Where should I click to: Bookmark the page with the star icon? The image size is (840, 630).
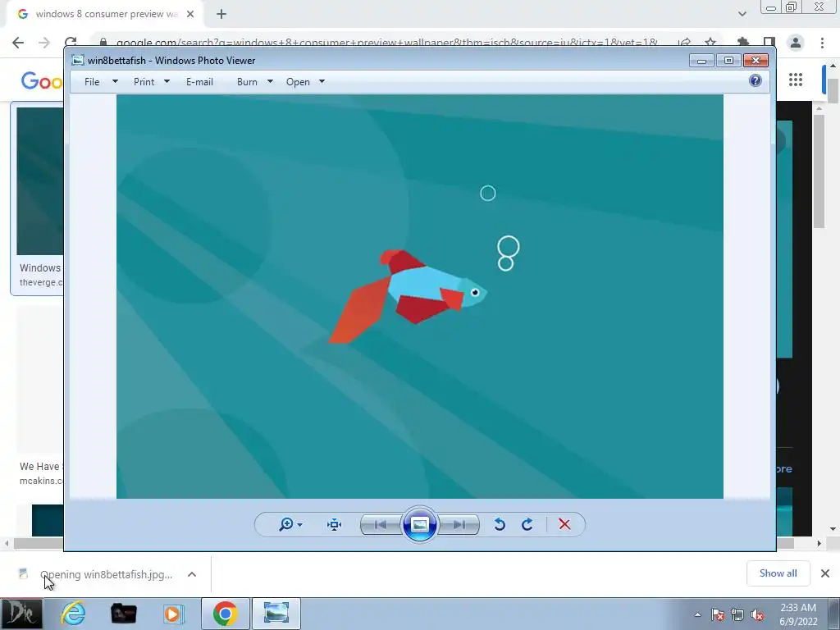(710, 43)
